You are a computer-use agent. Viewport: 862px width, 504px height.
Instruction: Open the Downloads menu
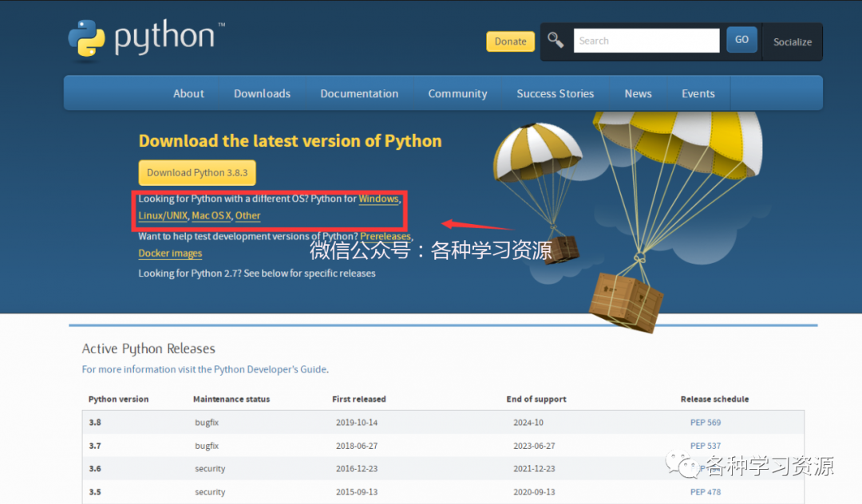263,93
